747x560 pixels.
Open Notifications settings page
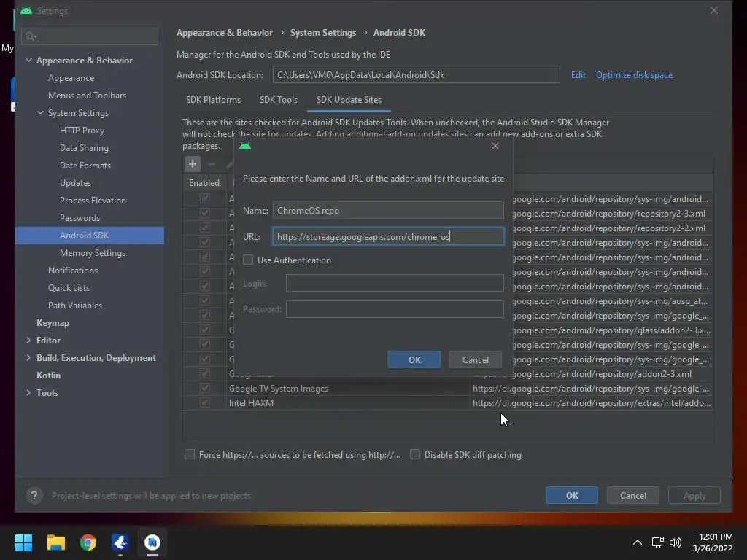(x=73, y=271)
